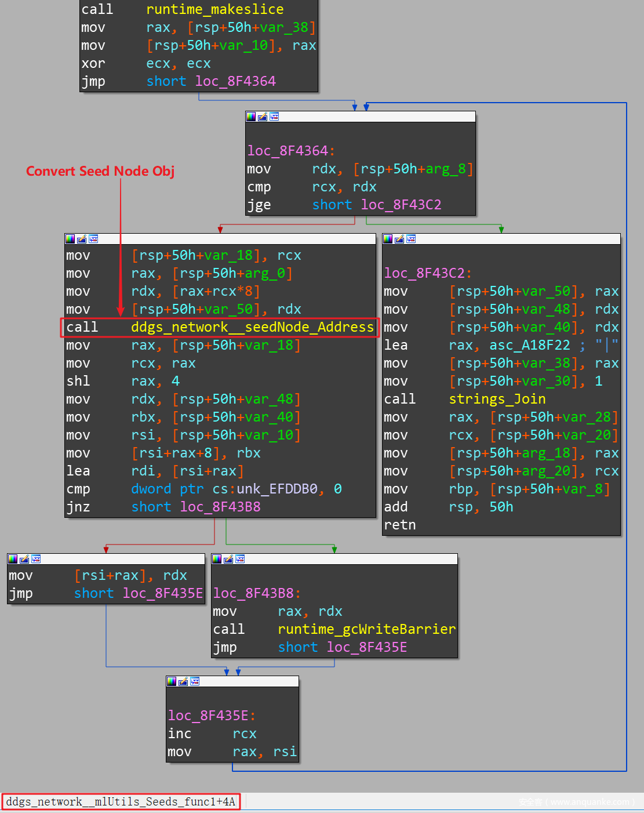Set node color on the loc_8F435E block
644x813 pixels.
[x=172, y=681]
